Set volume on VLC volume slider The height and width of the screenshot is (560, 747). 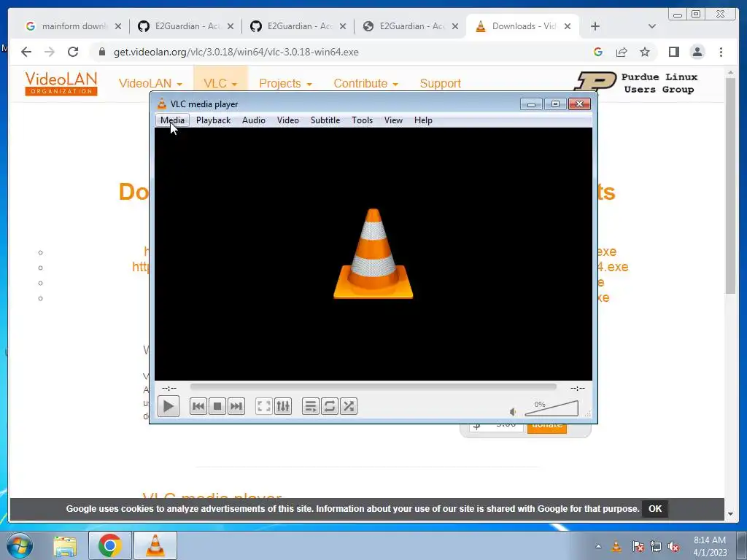[x=551, y=408]
